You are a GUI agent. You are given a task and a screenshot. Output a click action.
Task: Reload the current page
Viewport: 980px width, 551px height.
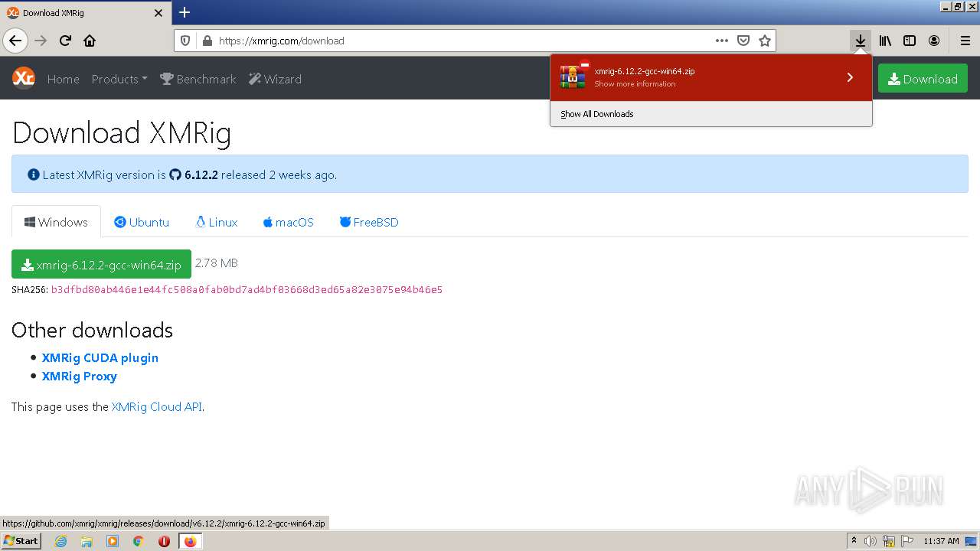[x=65, y=41]
